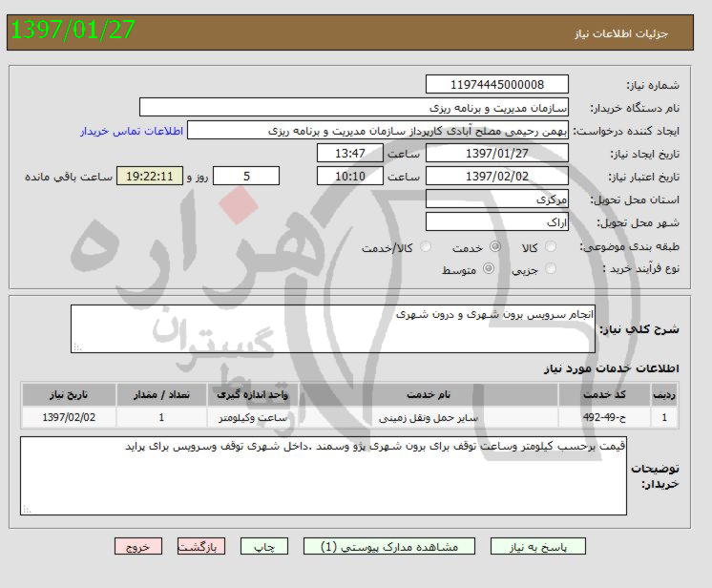The height and width of the screenshot is (588, 712).
Task: Click the remaining time field 19:22:11
Action: (x=148, y=177)
